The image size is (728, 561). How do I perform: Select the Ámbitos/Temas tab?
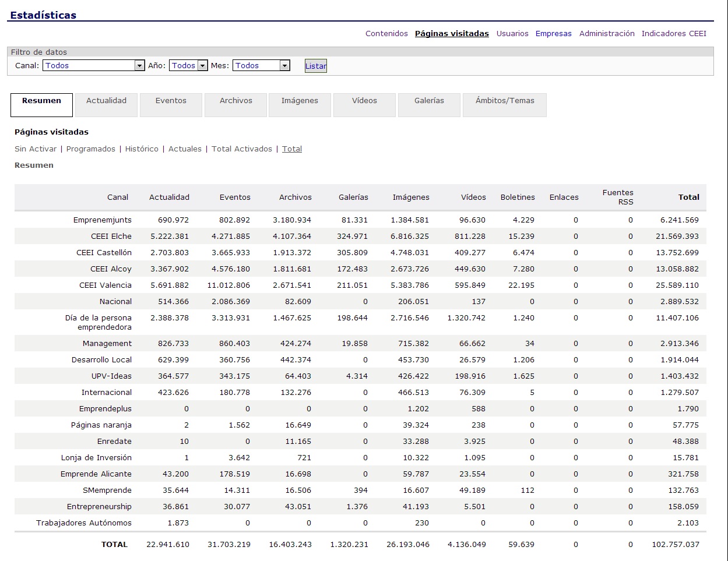(505, 101)
